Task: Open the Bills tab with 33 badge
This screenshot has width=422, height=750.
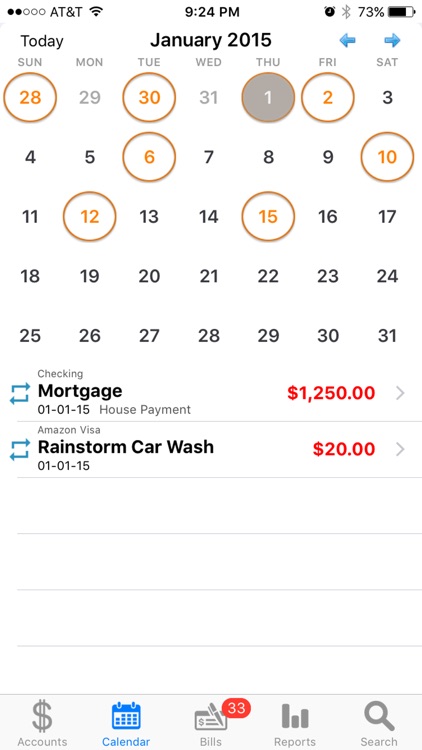Action: 211,723
